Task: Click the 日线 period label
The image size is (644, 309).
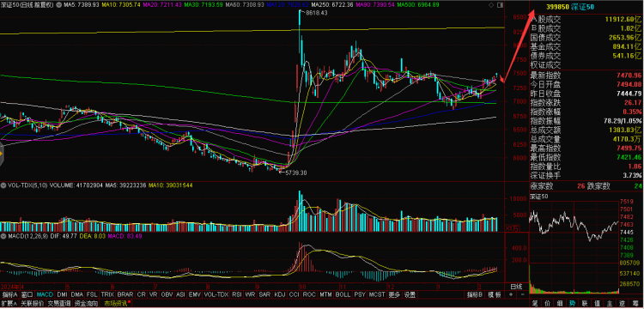Action: [516, 286]
